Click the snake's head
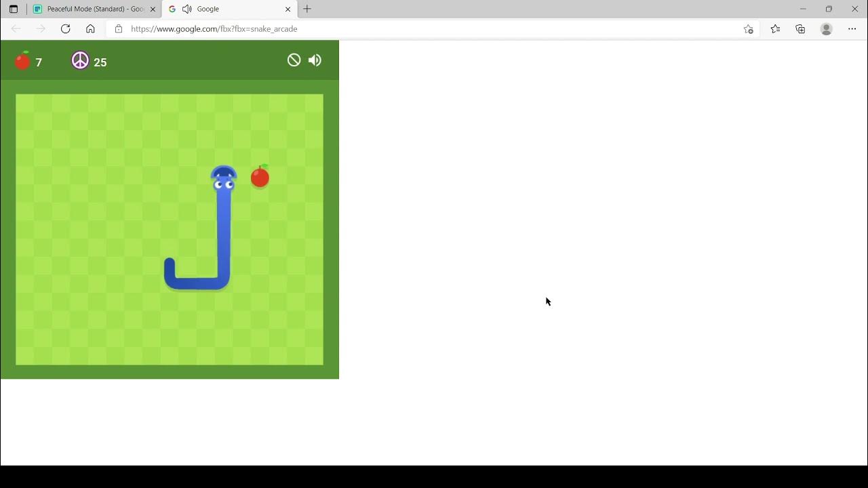 coord(224,179)
